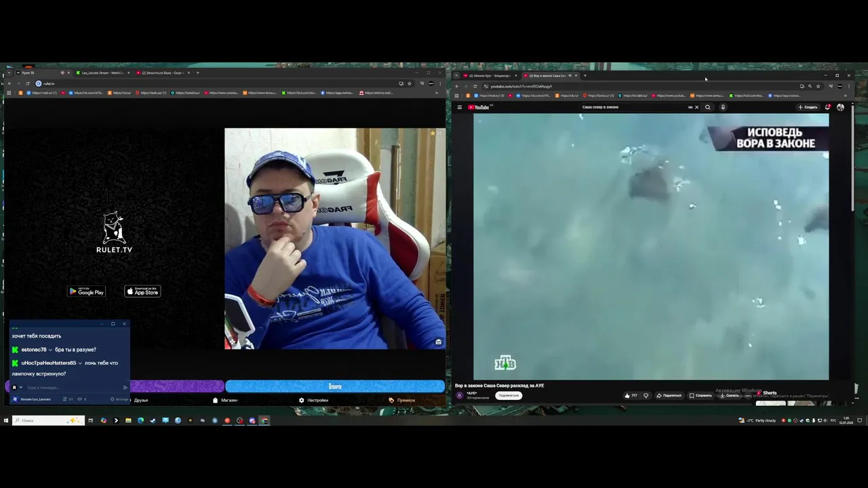Click the YouTube video player area
The width and height of the screenshot is (868, 488).
[651, 247]
